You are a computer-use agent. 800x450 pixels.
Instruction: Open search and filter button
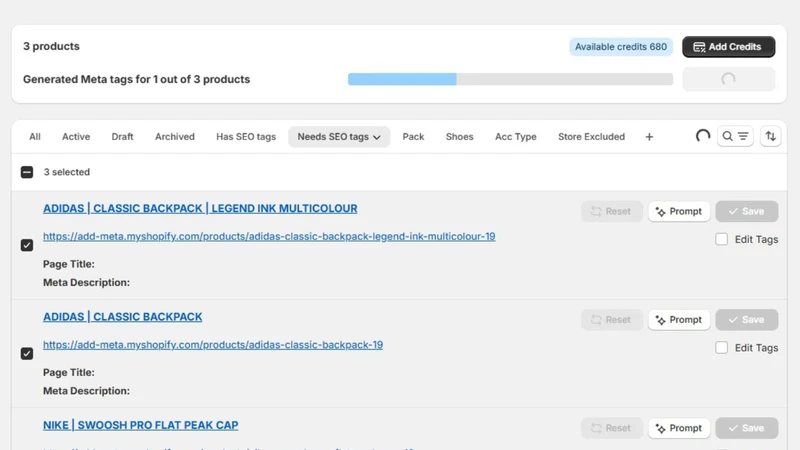pos(735,136)
